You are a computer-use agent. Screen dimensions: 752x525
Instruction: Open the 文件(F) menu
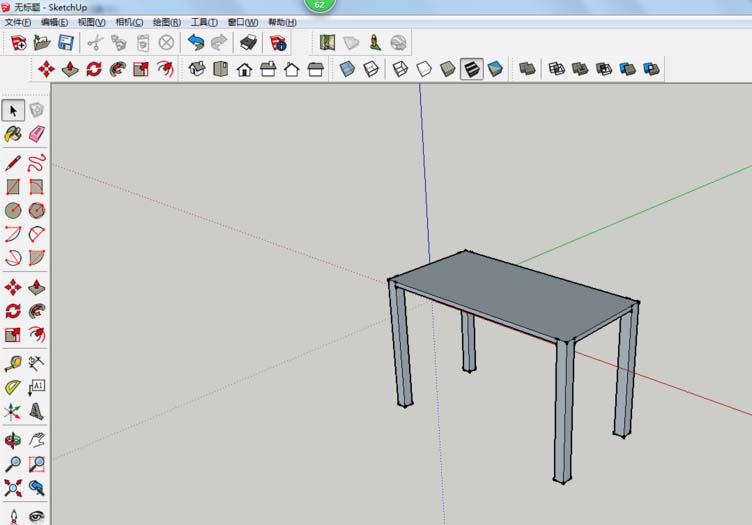[18, 23]
